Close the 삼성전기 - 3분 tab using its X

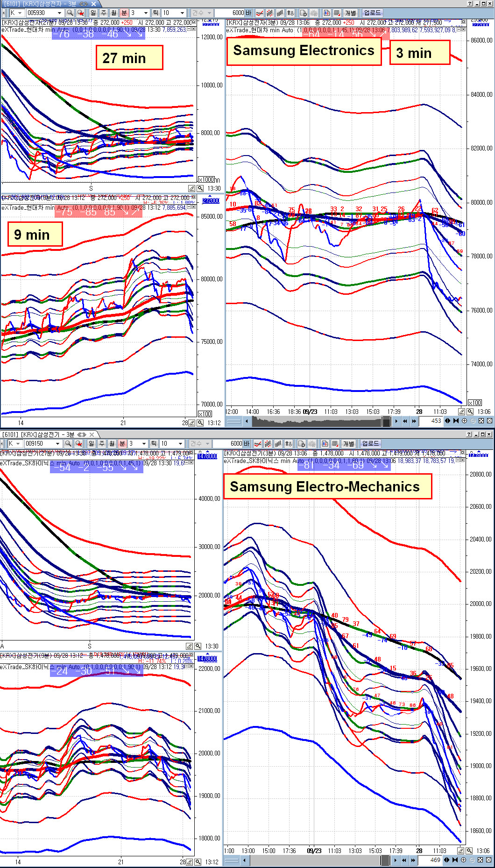coord(92,434)
